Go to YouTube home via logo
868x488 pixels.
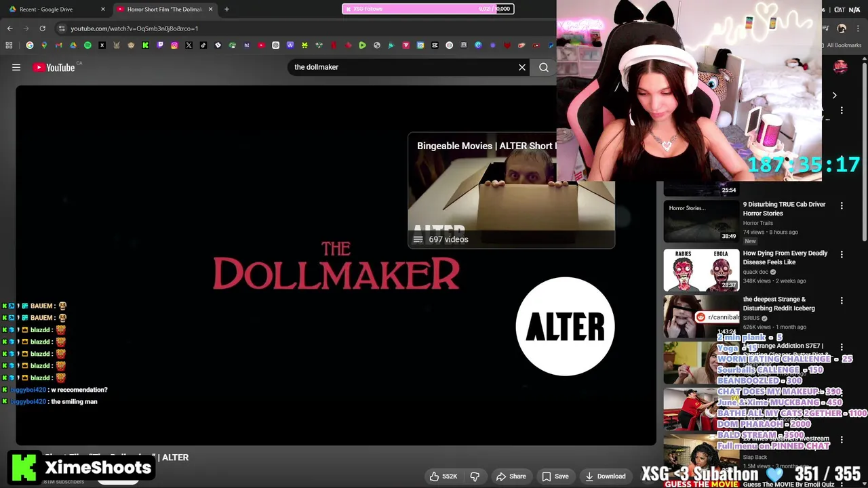pos(54,67)
